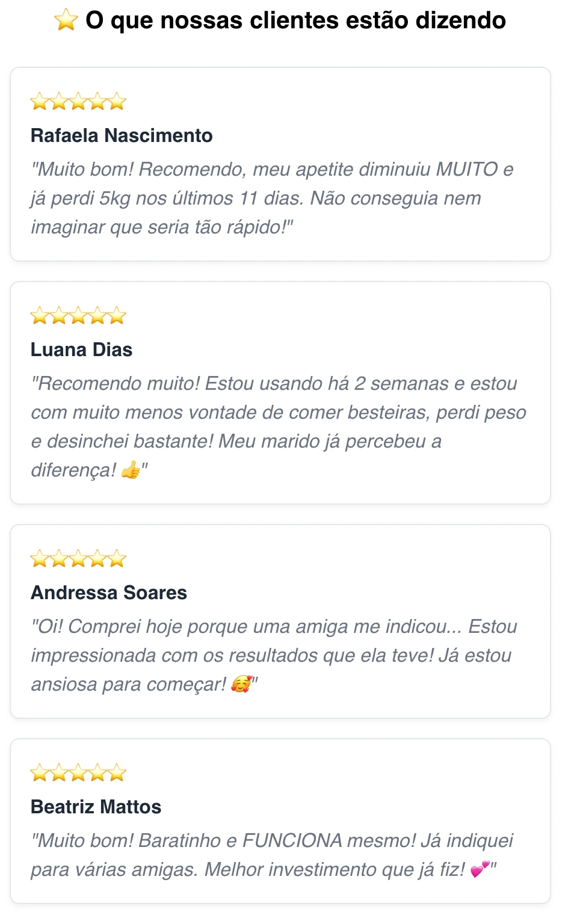568x924 pixels.
Task: Click fifth star of Rafaela Nascimento's rating
Action: pyautogui.click(x=117, y=102)
